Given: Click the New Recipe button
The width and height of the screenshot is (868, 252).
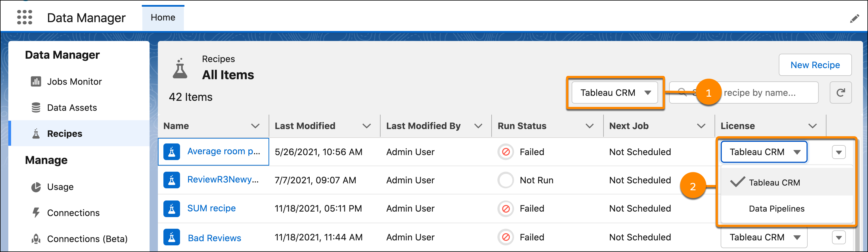Looking at the screenshot, I should 815,65.
